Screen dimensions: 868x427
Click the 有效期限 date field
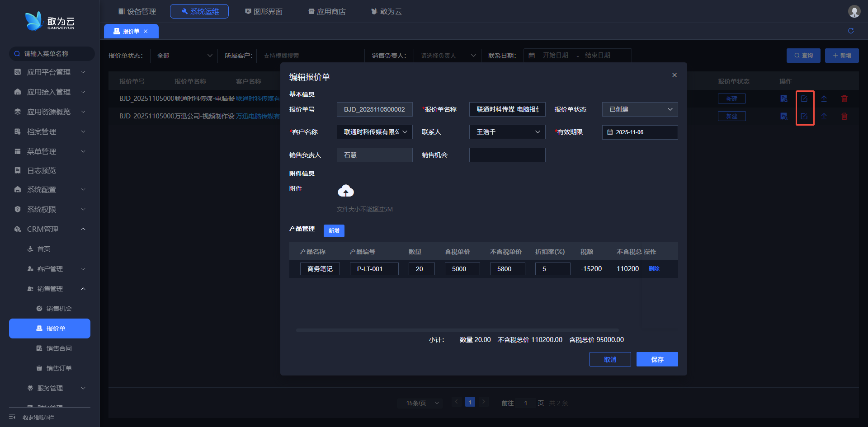tap(640, 132)
